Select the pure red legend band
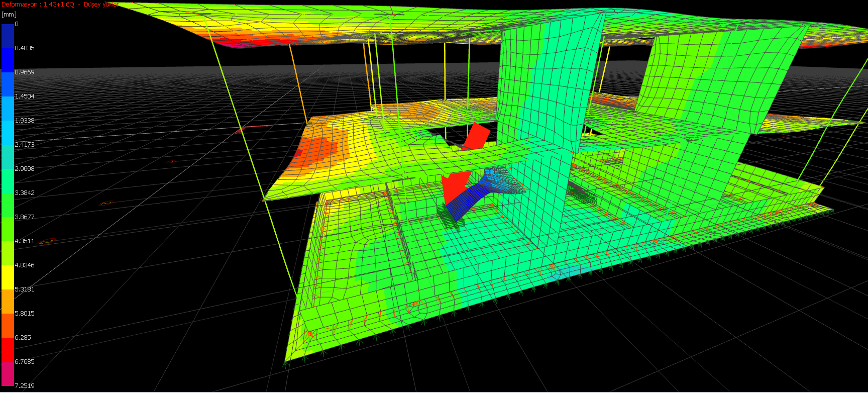 pyautogui.click(x=8, y=349)
